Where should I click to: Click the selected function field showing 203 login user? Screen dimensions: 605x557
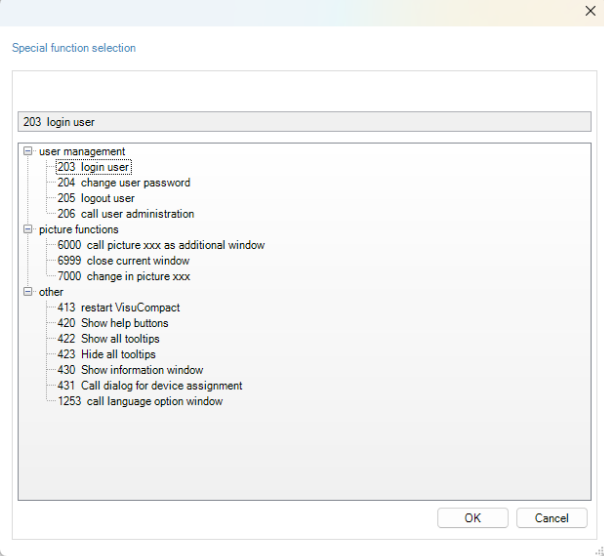(304, 122)
